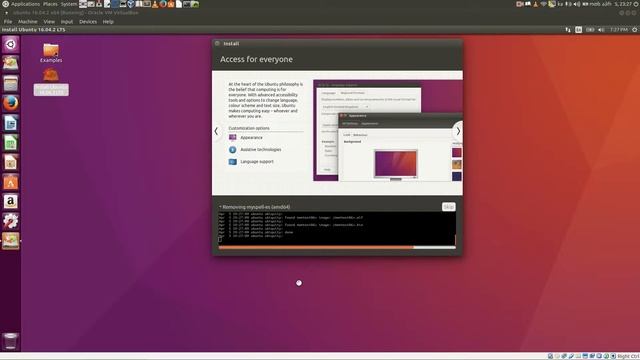Launch Firefox from the Unity launcher
Screen dimensions: 640x360
(11, 103)
